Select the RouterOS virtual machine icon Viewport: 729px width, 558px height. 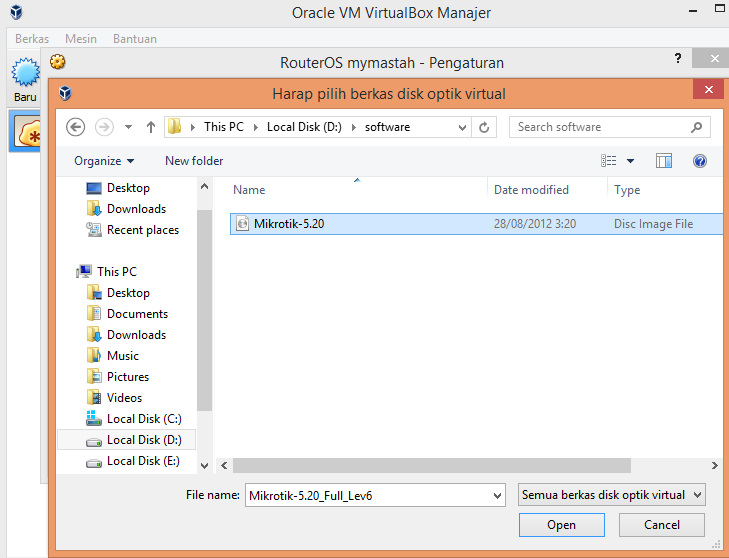click(28, 131)
